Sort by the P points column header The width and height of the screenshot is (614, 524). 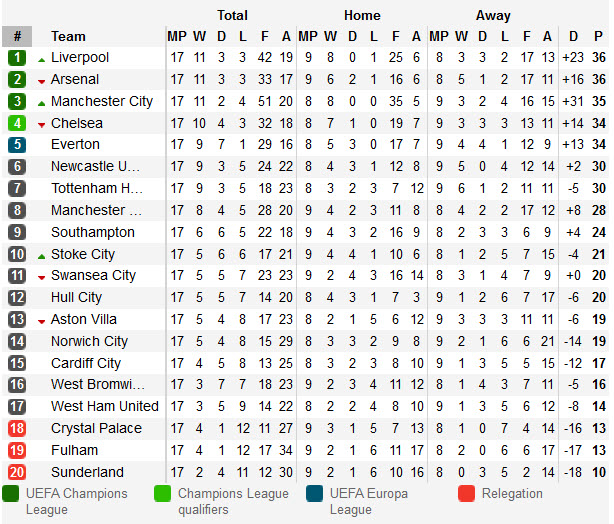(x=598, y=36)
